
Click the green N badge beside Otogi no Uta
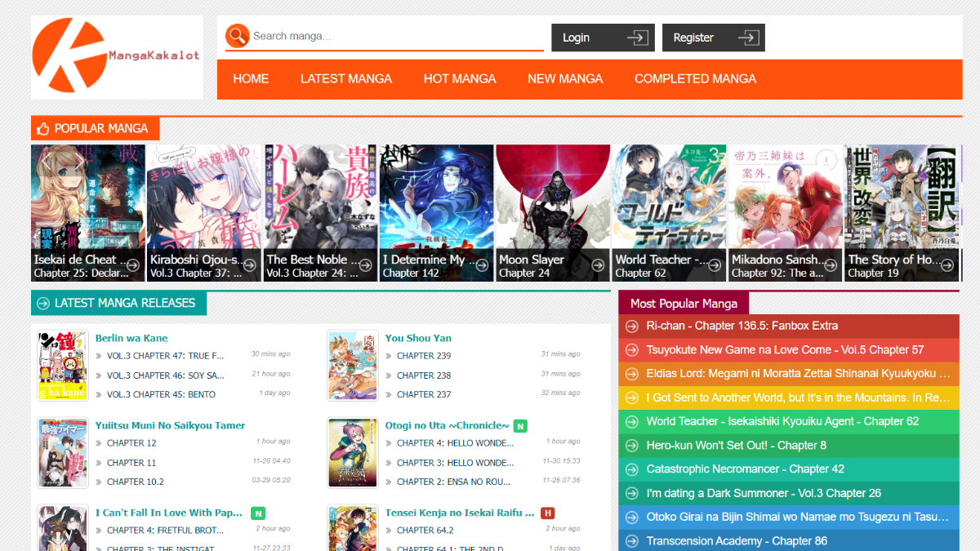coord(520,426)
